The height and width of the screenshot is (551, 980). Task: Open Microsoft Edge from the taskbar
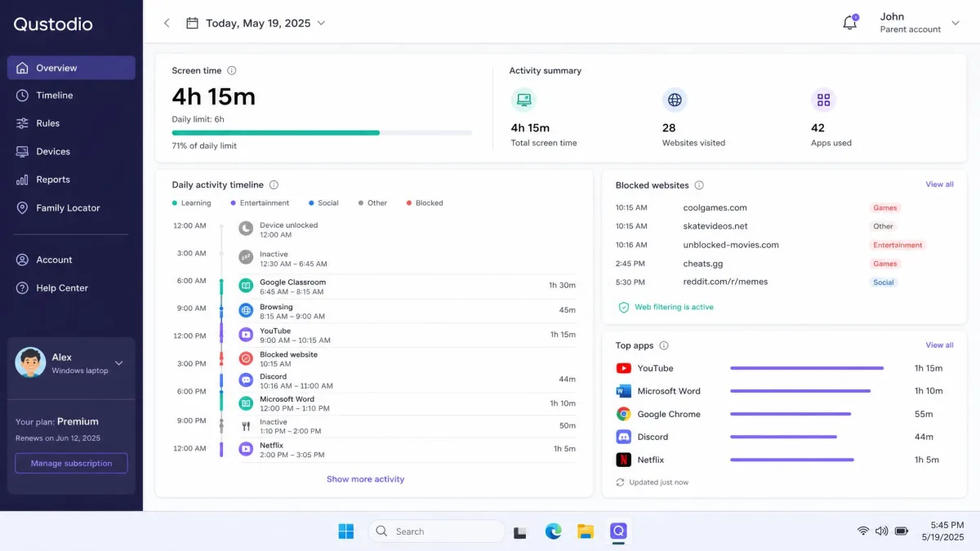[554, 531]
